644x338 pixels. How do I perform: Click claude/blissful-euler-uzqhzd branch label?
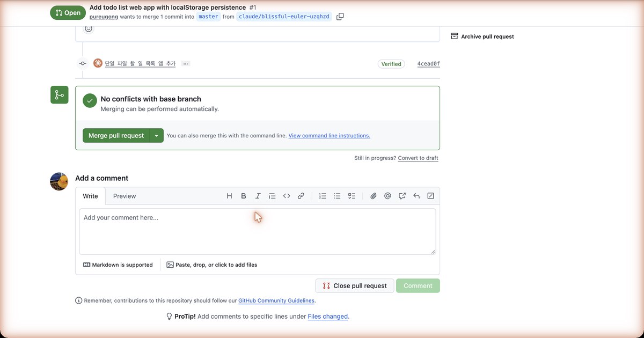pos(284,17)
